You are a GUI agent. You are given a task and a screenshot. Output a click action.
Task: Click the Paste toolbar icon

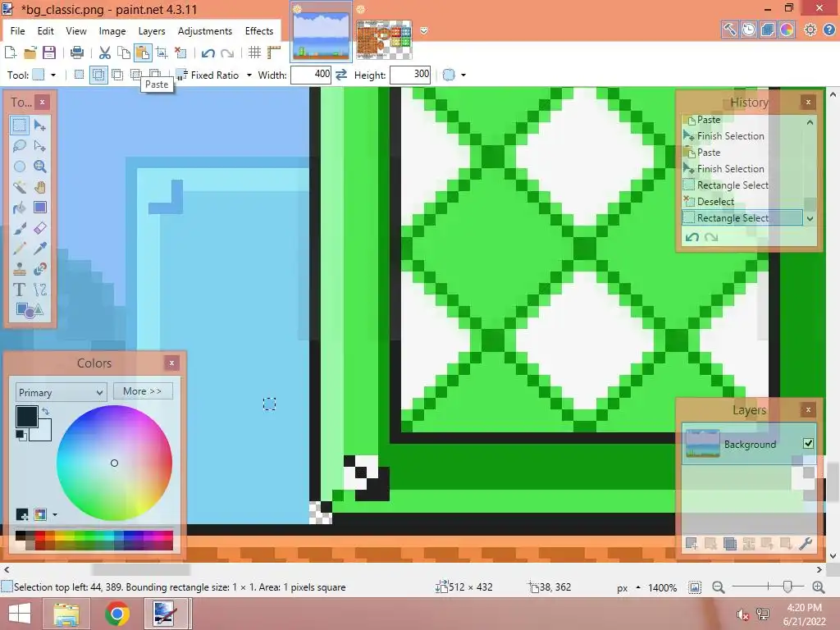coord(143,52)
